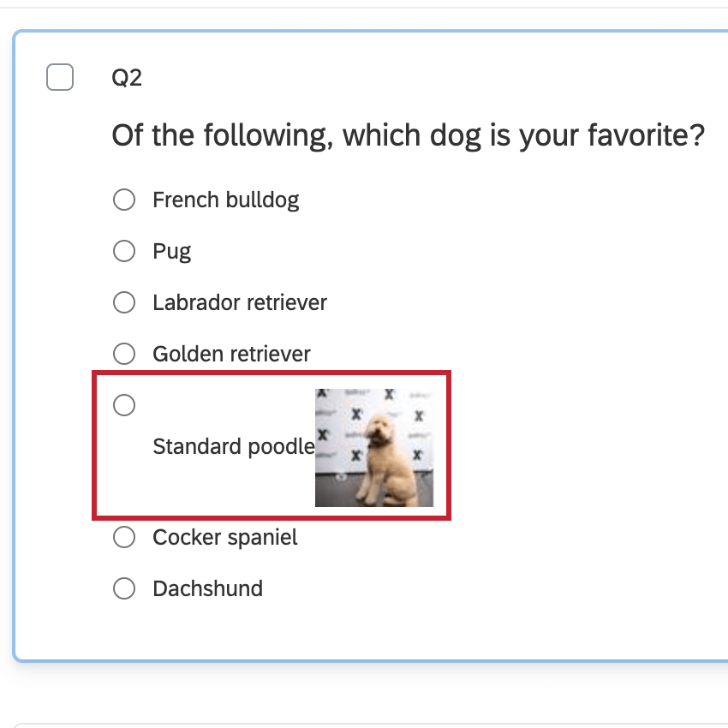Select the Pug radio button
This screenshot has height=728, width=728.
tap(124, 251)
